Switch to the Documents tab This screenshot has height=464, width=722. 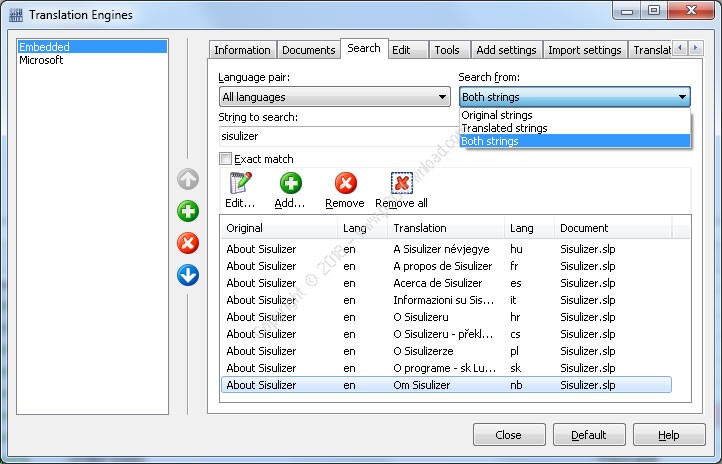[x=309, y=50]
